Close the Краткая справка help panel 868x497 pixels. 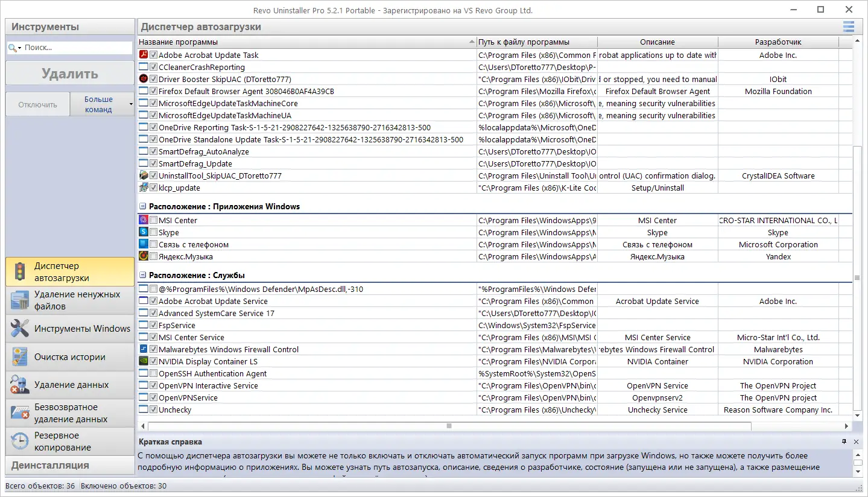point(856,442)
